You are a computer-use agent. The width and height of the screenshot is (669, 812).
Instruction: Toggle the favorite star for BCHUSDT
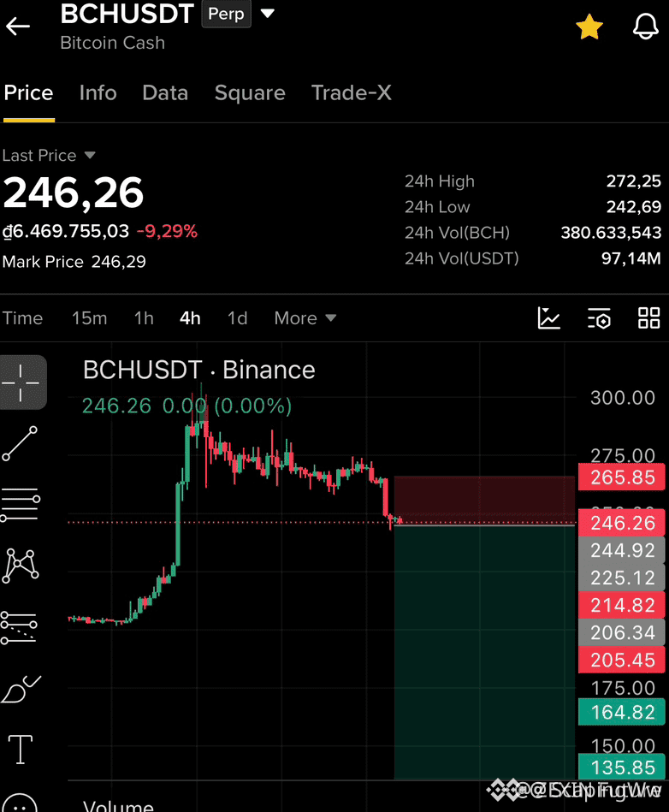tap(589, 27)
